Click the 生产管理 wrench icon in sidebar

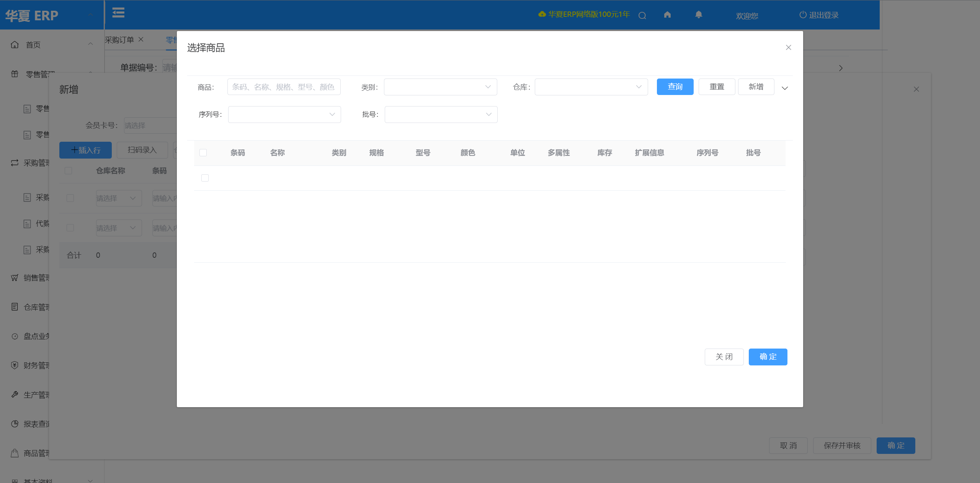pyautogui.click(x=15, y=395)
